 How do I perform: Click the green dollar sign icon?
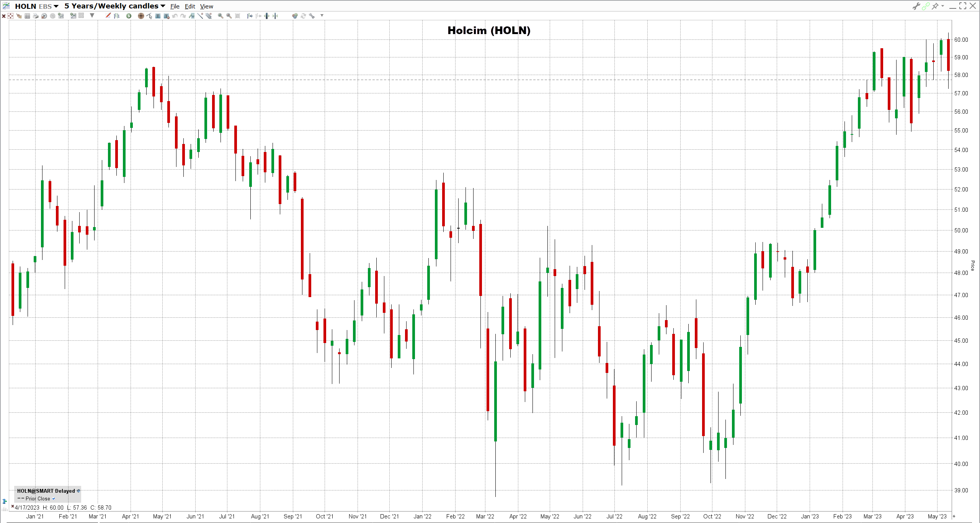129,16
